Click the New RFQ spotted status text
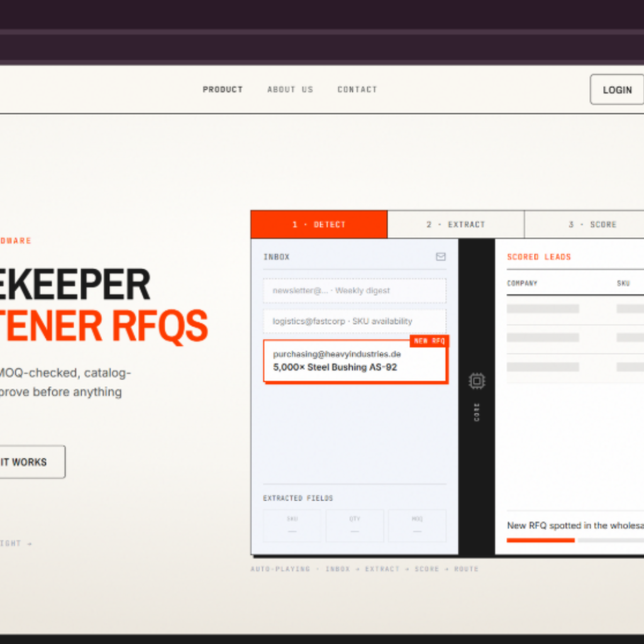Screen dimensions: 644x644 pyautogui.click(x=575, y=525)
